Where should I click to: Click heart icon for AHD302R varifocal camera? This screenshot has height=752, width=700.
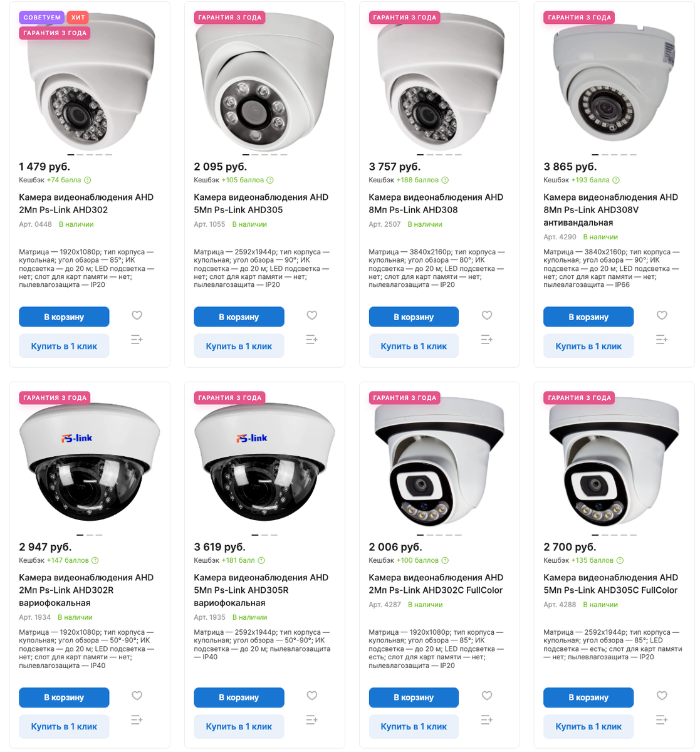137,696
